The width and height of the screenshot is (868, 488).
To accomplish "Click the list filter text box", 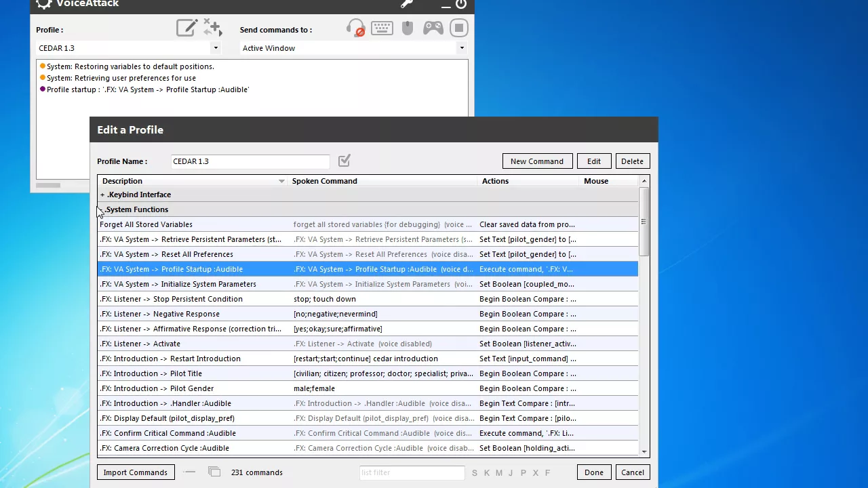I will 412,472.
